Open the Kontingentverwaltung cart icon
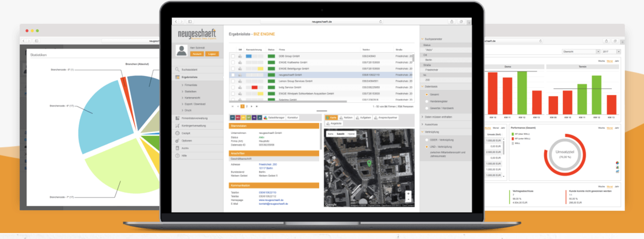Screen dimensions: 644x239 point(177,126)
